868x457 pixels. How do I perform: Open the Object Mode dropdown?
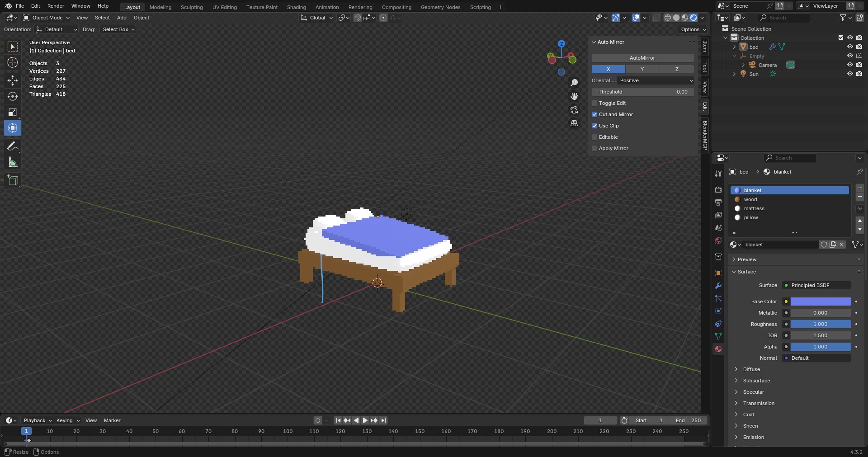(47, 18)
